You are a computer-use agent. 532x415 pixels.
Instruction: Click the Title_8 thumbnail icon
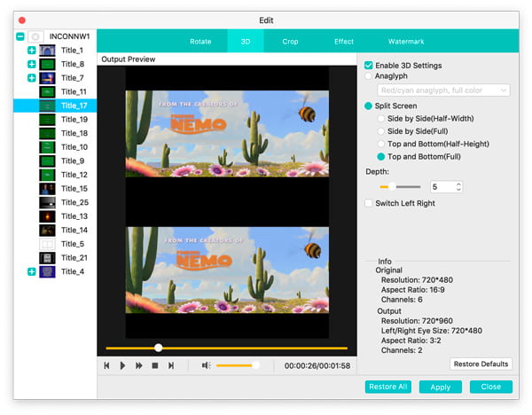(47, 64)
